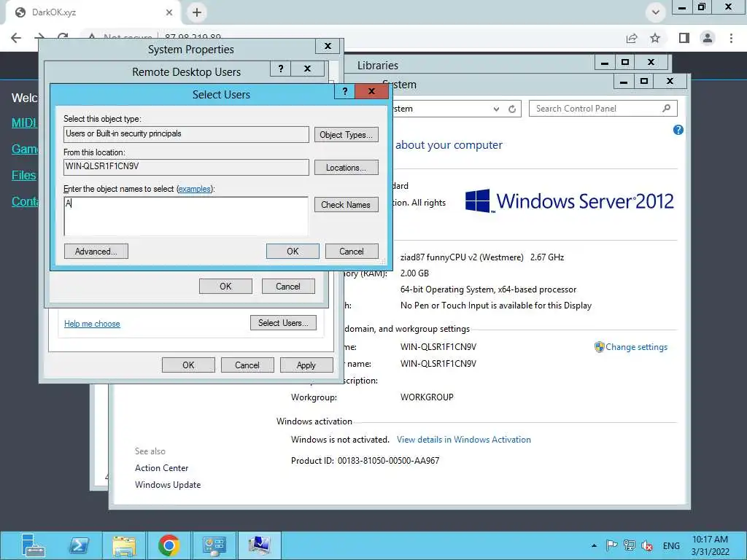Open Chrome profile avatar
This screenshot has height=560, width=747.
[x=708, y=38]
